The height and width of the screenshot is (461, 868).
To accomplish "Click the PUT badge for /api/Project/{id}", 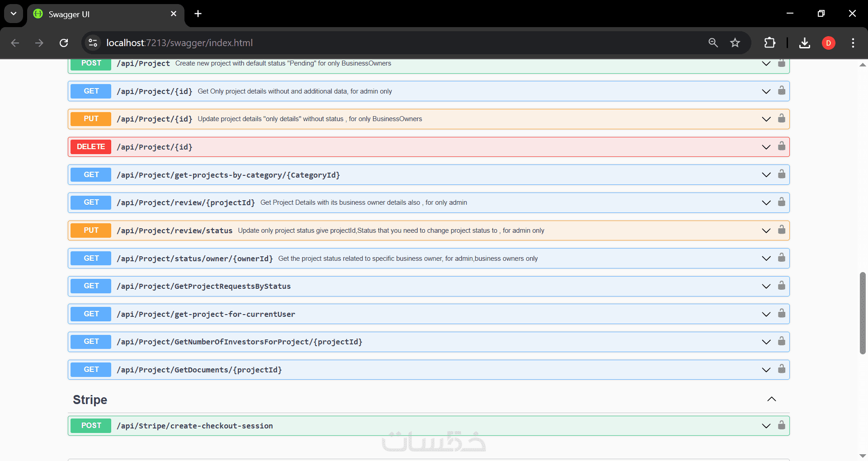I will point(91,119).
